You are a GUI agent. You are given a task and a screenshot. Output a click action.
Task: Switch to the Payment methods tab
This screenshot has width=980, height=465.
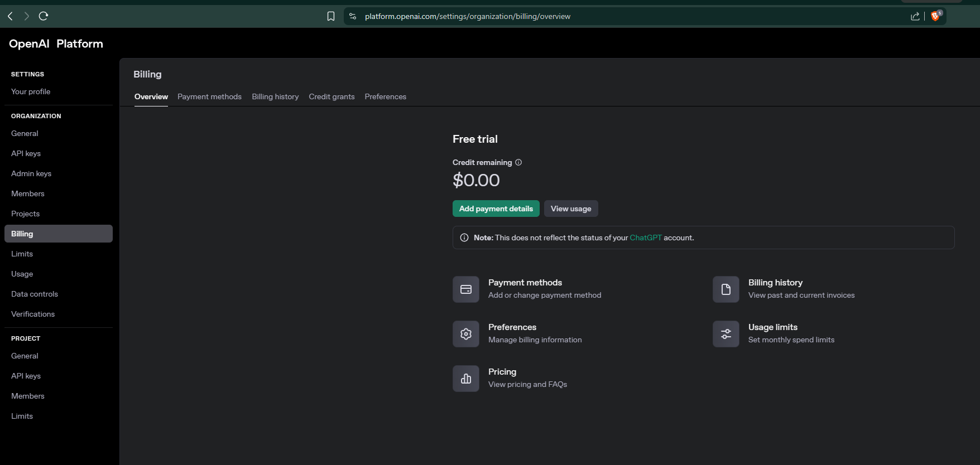pyautogui.click(x=209, y=96)
